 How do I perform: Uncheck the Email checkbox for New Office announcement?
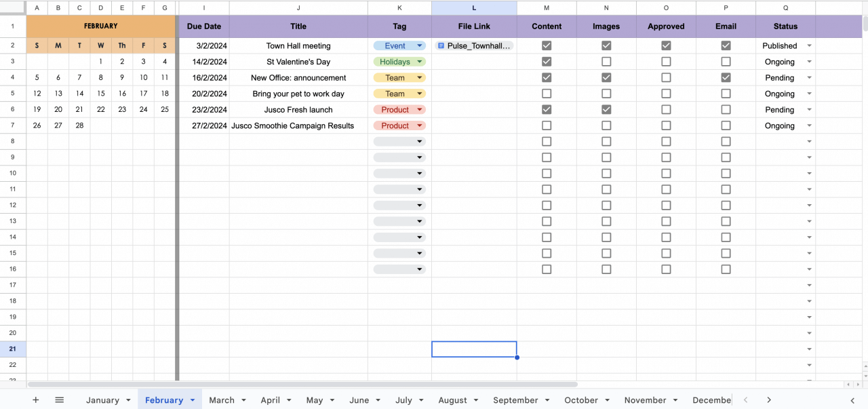pyautogui.click(x=726, y=77)
